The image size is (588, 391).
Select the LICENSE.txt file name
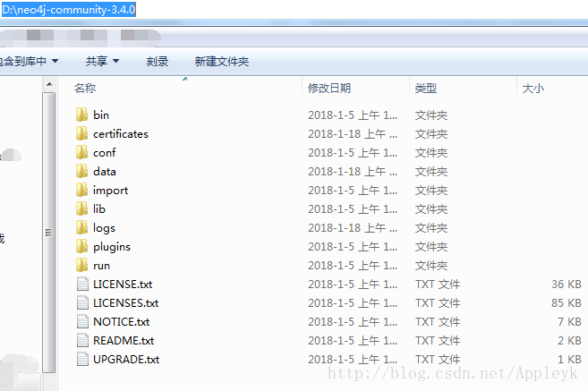123,285
